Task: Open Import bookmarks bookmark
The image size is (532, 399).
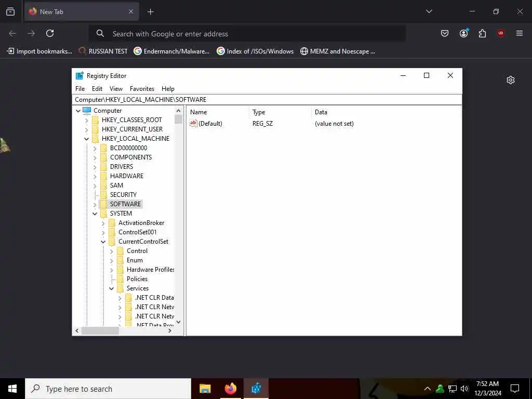Action: point(39,51)
